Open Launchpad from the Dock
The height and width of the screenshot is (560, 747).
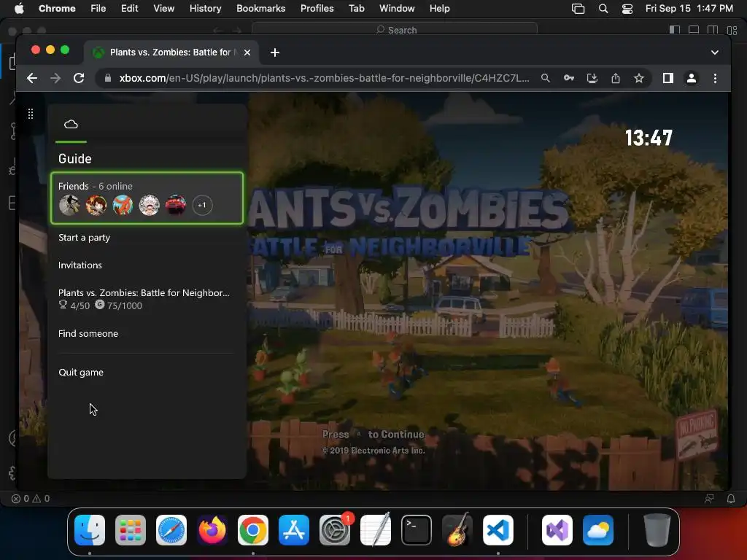pyautogui.click(x=131, y=530)
